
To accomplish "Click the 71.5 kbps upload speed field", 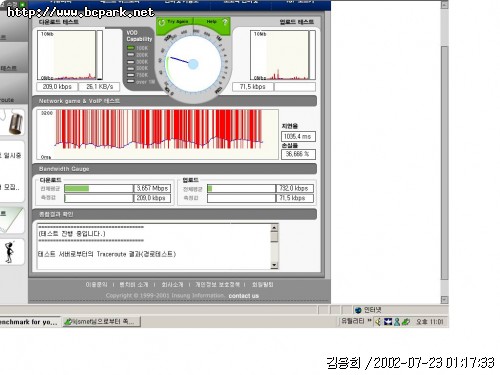I will tap(253, 87).
